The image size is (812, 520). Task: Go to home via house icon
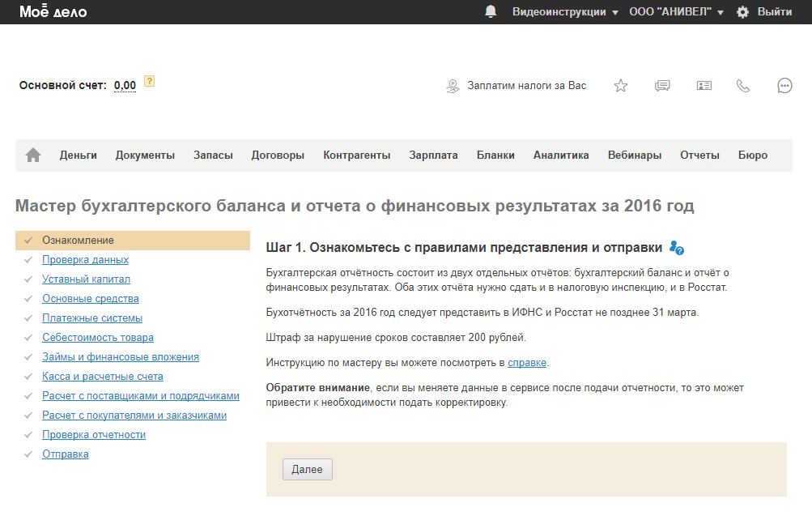click(33, 156)
